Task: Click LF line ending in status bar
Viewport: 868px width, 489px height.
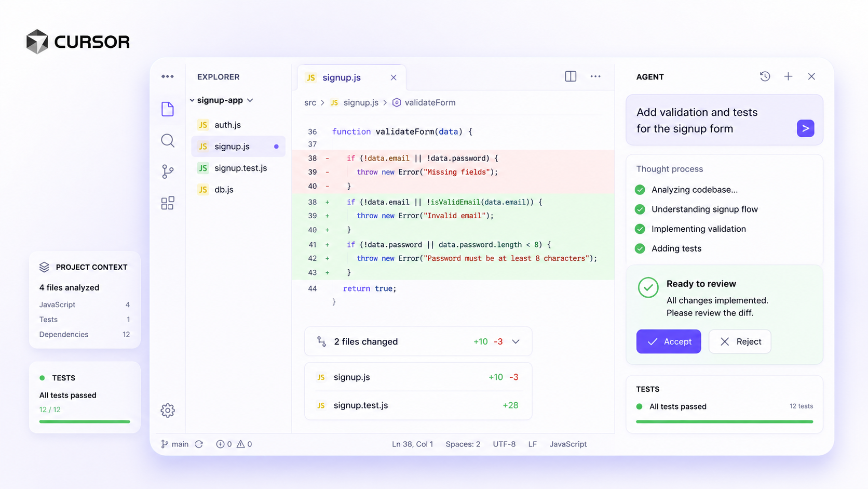Action: (532, 444)
